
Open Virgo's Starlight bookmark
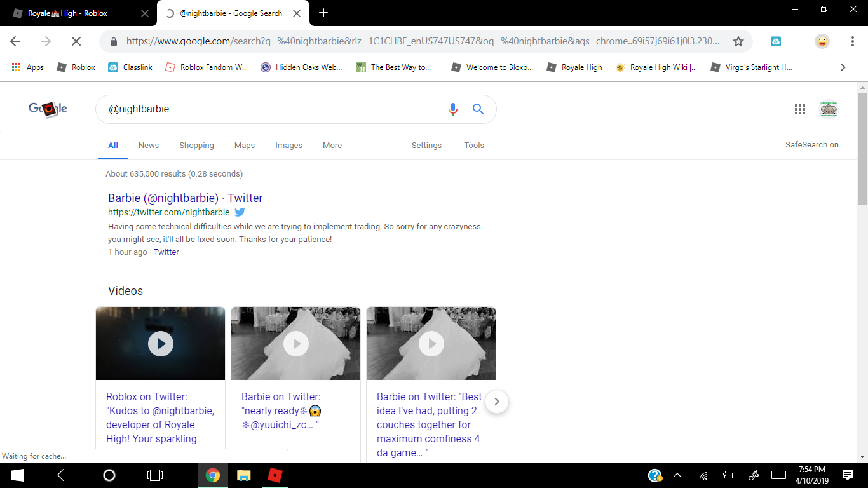click(751, 67)
